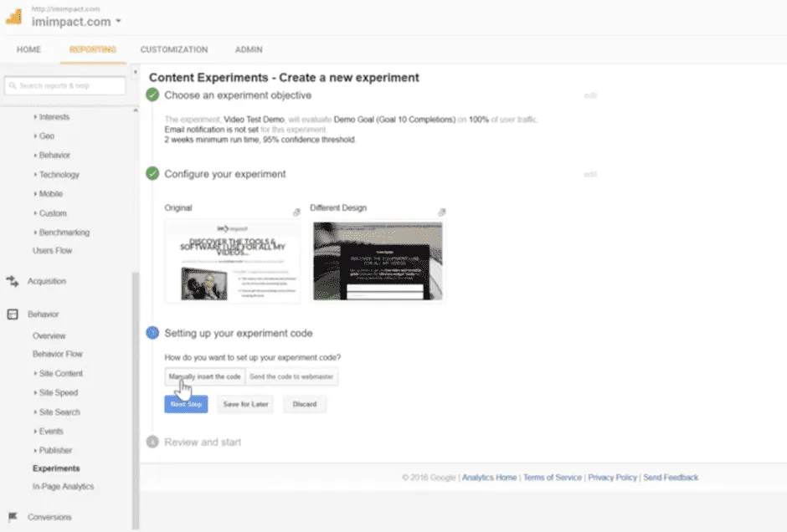
Task: Expand the Mobile section
Action: [49, 193]
